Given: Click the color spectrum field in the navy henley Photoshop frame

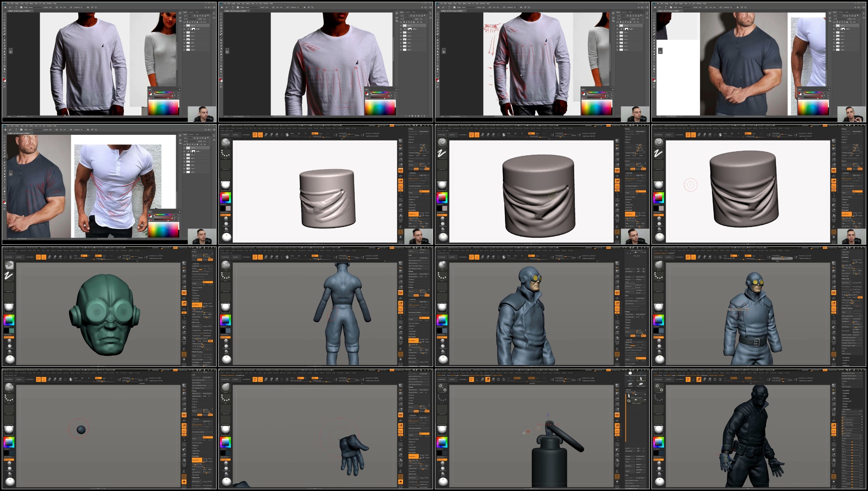Looking at the screenshot, I should [x=813, y=107].
